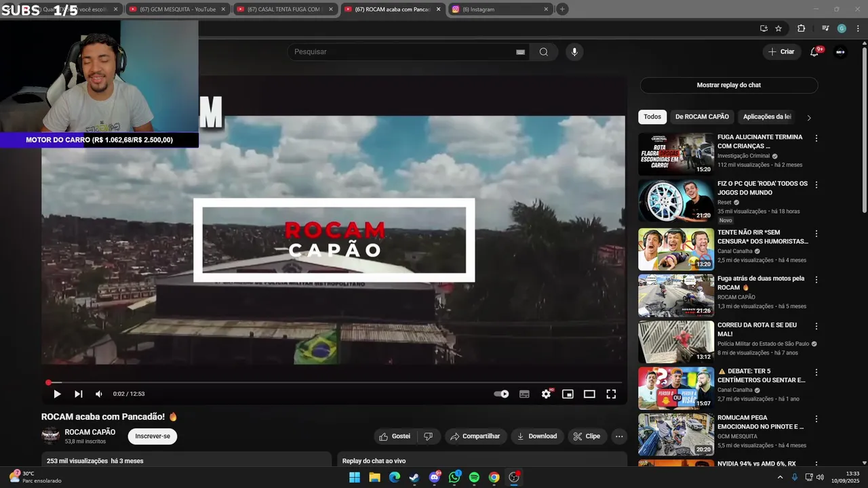The image size is (868, 488).
Task: Open the on-screen keyboard in search
Action: coord(521,52)
